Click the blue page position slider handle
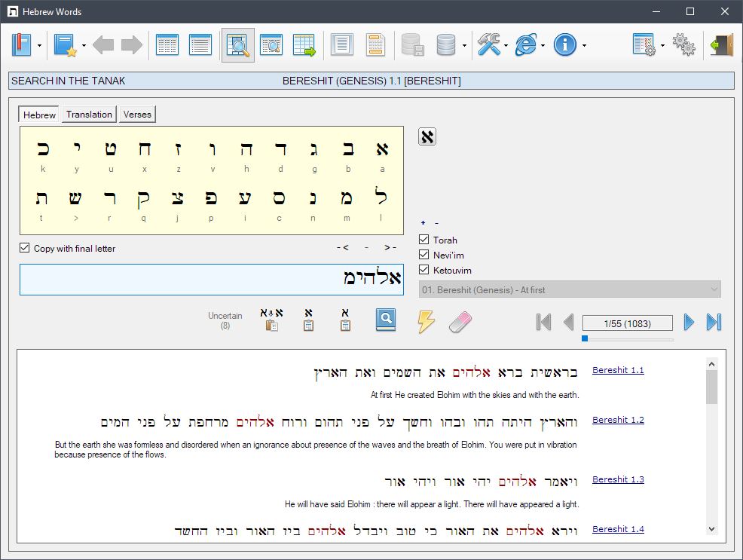This screenshot has width=743, height=560. 585,338
